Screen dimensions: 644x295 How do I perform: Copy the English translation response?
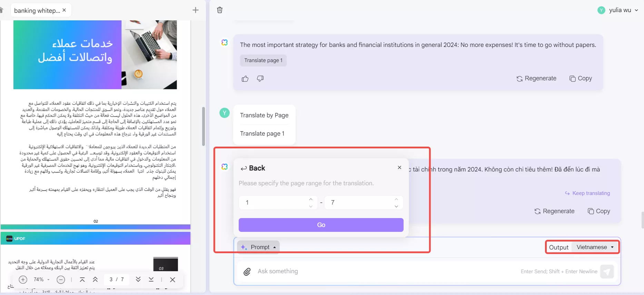(x=581, y=78)
